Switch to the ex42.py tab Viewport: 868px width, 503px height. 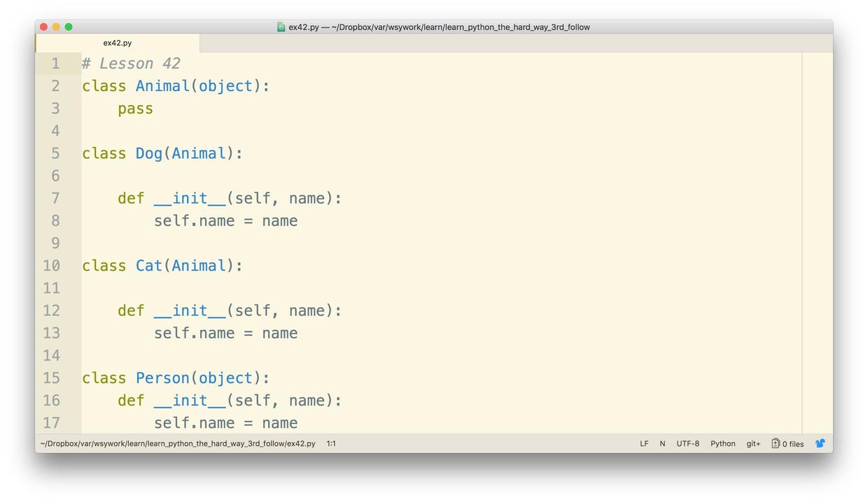point(118,43)
